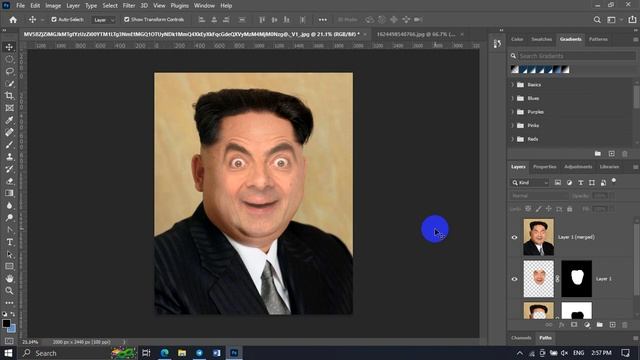Open the options bar three-dots menu
The height and width of the screenshot is (360, 640).
coord(322,20)
